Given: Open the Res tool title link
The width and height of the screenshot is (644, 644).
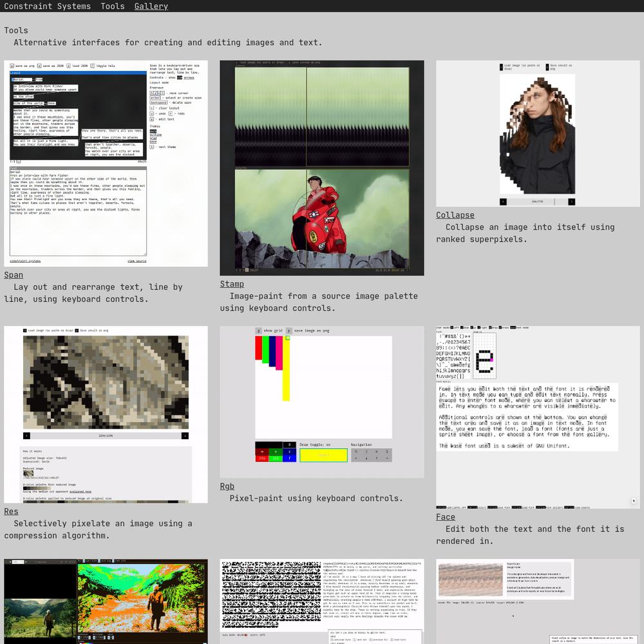Looking at the screenshot, I should click(x=11, y=511).
